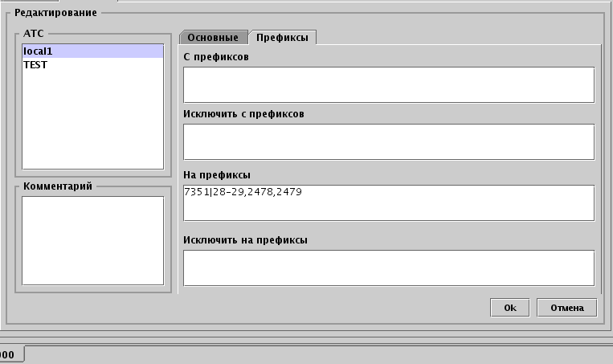Click inside the Исключить с префиксов box
This screenshot has height=364, width=613.
[x=388, y=141]
